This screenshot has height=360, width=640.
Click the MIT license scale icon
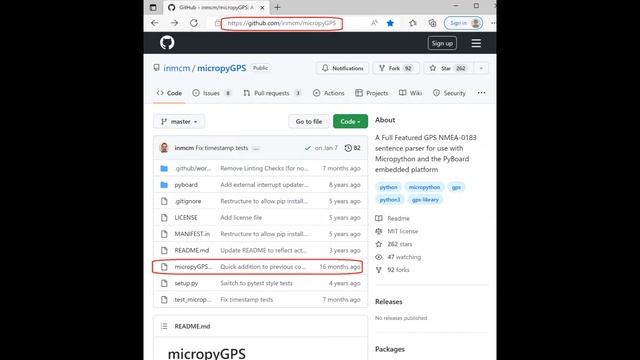379,231
